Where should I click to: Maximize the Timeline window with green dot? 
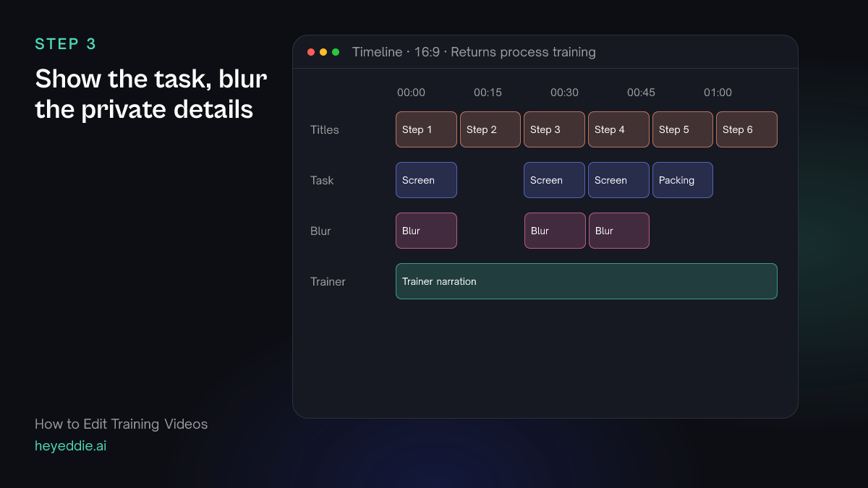[x=336, y=52]
